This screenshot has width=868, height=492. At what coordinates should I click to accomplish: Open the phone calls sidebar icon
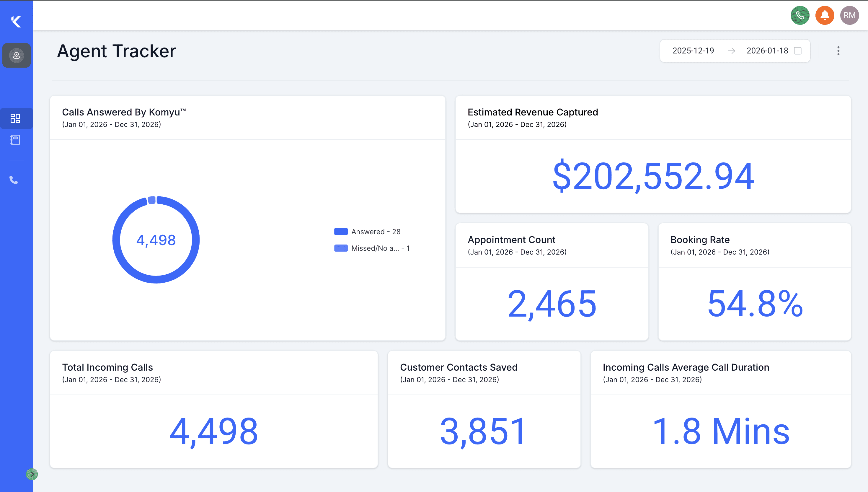point(14,180)
